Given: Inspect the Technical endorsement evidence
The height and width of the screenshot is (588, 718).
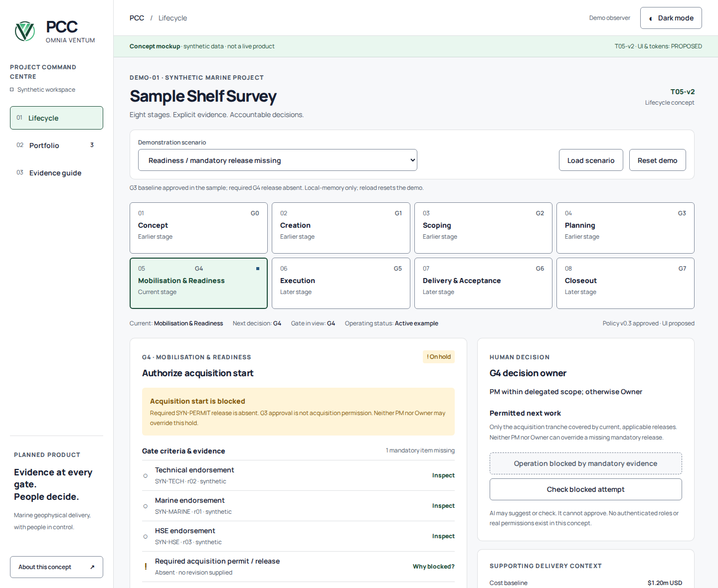Looking at the screenshot, I should 443,475.
